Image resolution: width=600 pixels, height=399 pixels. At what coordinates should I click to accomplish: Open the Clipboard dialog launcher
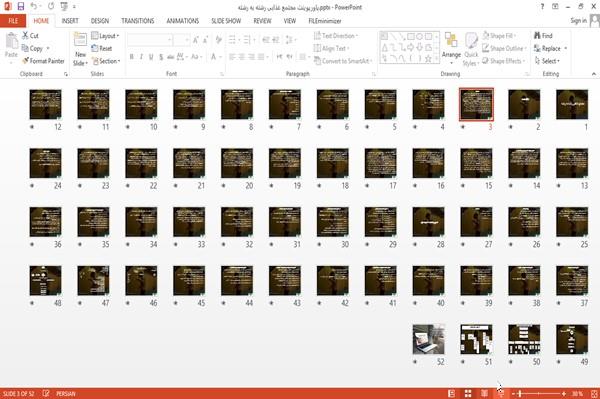[x=66, y=74]
